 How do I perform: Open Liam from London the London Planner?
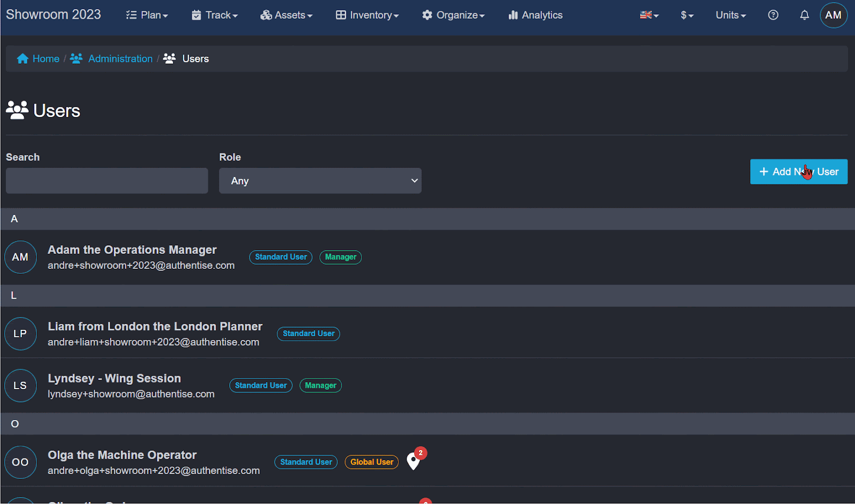click(x=155, y=326)
